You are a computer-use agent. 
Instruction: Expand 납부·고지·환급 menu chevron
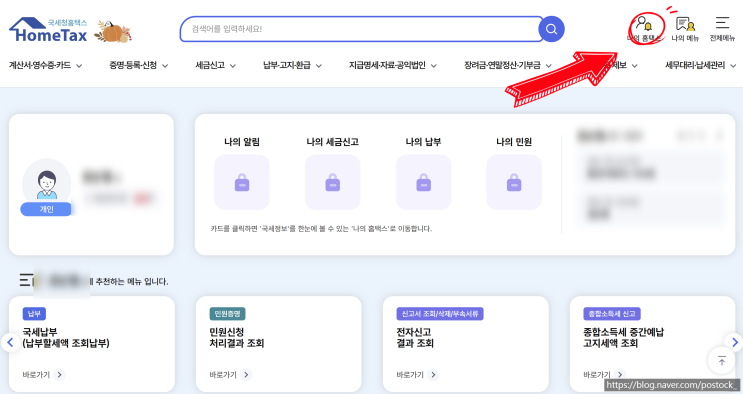(318, 66)
